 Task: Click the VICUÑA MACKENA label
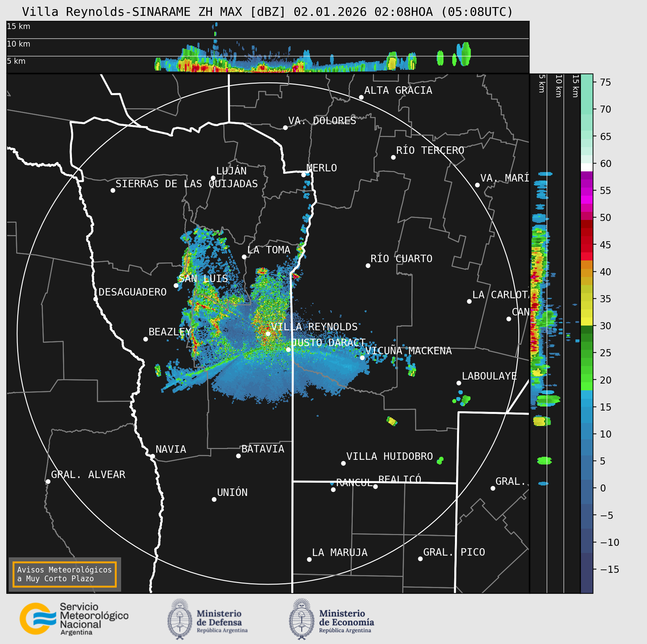pos(408,351)
